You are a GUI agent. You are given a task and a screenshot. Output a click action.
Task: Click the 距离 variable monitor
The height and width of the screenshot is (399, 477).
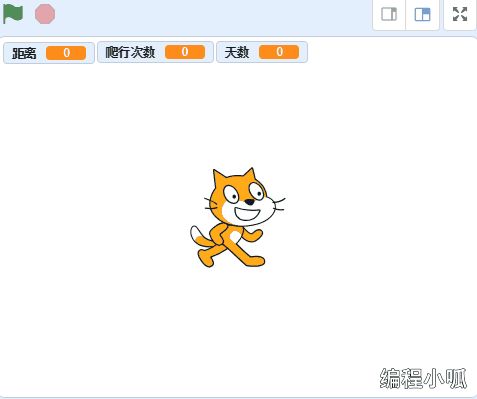pyautogui.click(x=49, y=53)
